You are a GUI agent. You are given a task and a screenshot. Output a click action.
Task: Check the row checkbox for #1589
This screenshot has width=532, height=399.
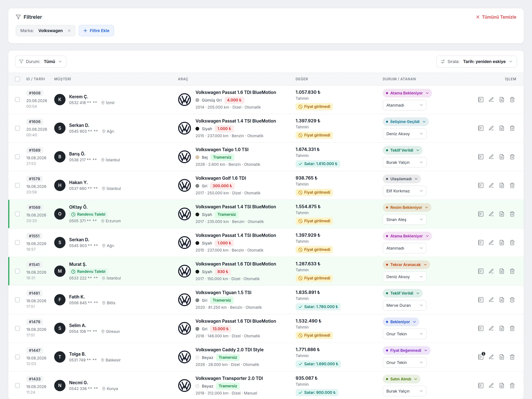click(18, 157)
